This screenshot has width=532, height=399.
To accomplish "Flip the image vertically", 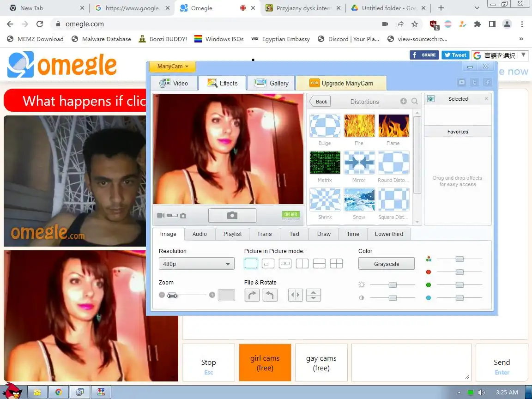I will (314, 295).
